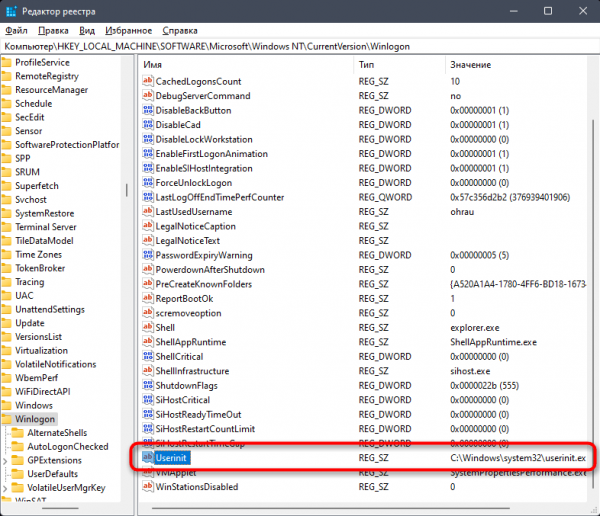Select the Time Zones key

(x=38, y=255)
